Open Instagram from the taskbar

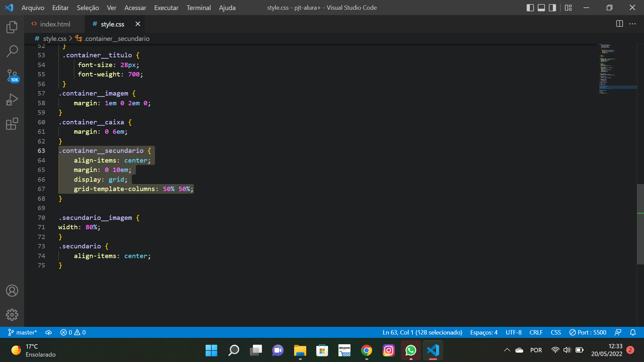coord(388,351)
